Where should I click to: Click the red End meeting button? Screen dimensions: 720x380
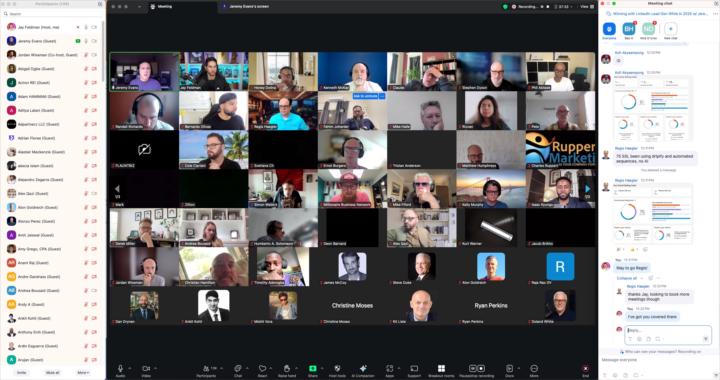[x=585, y=369]
